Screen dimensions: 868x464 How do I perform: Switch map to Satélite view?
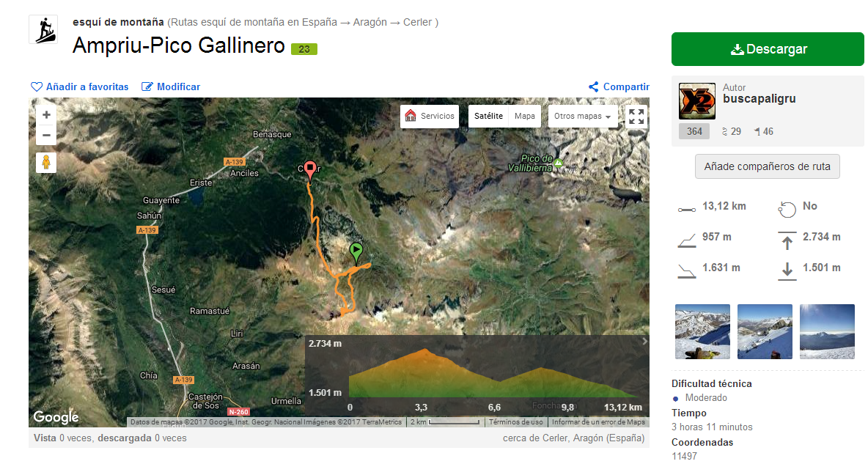pos(488,117)
